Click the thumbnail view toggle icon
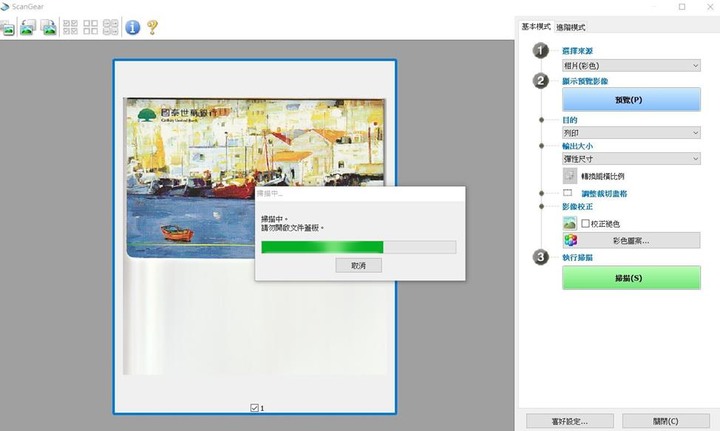Screen dimensions: 720x431 click(x=7, y=28)
